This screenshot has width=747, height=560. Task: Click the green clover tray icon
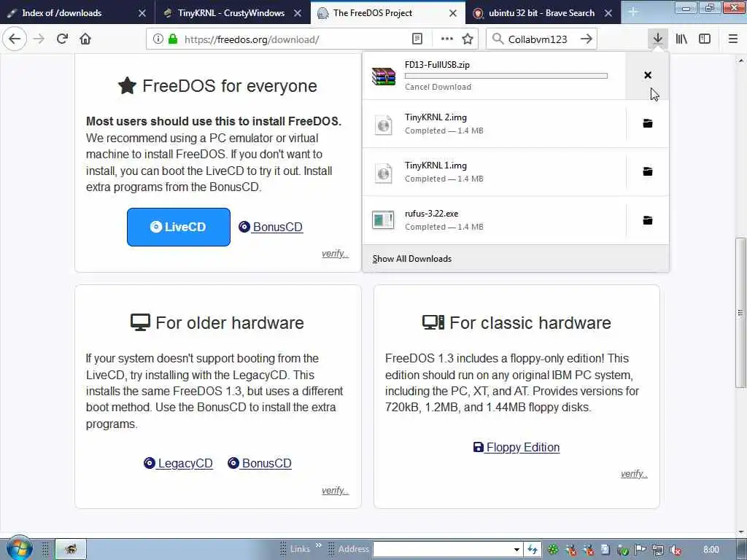coord(553,550)
